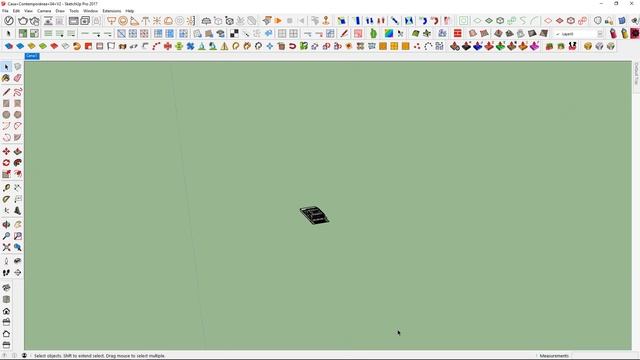Screen dimensions: 640x360
Task: Open the V-Ray Asset Editor icon
Action: point(9,20)
